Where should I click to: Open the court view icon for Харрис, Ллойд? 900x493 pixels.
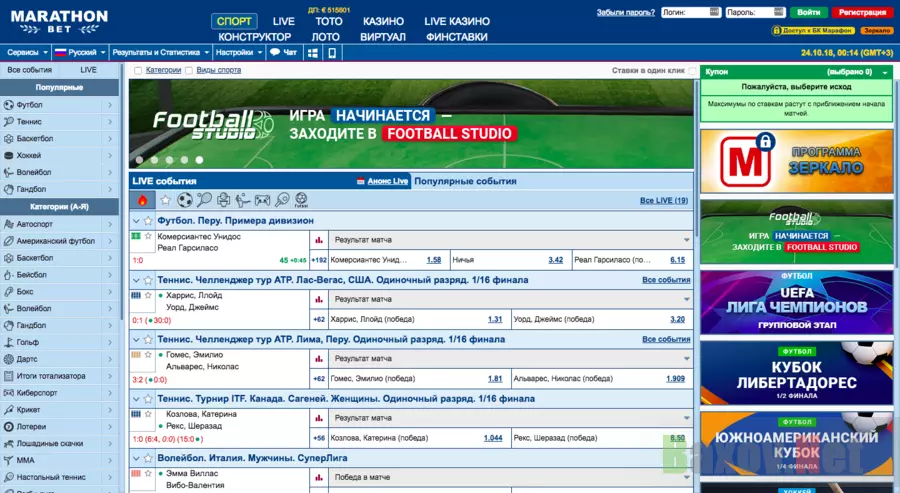tap(136, 296)
